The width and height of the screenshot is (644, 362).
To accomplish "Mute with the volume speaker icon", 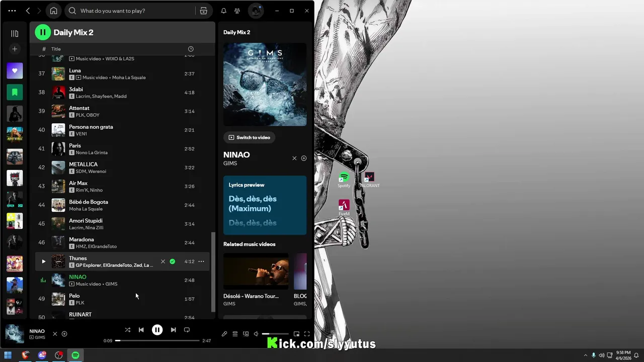I will tap(256, 334).
